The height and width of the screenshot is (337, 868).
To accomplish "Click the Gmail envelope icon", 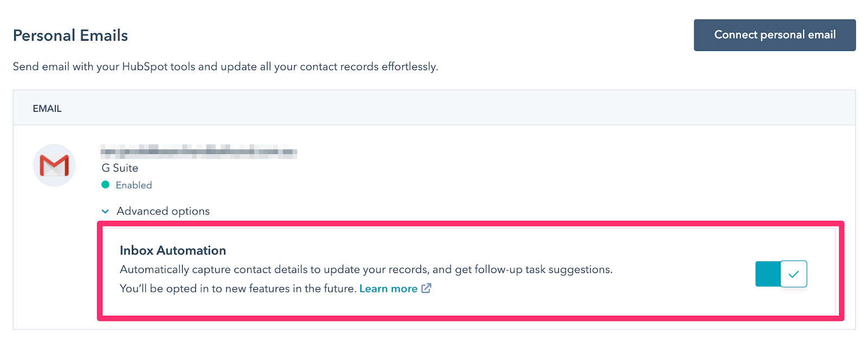I will (x=54, y=166).
